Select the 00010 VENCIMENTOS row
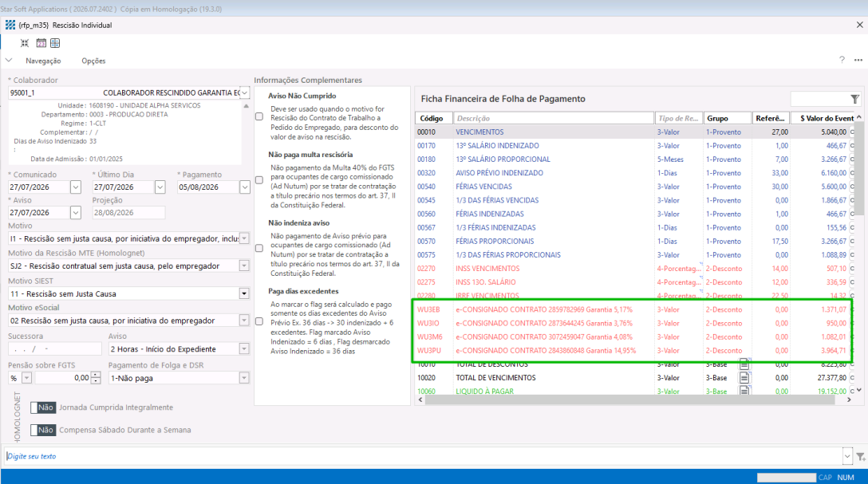Image resolution: width=868 pixels, height=484 pixels. (x=635, y=132)
